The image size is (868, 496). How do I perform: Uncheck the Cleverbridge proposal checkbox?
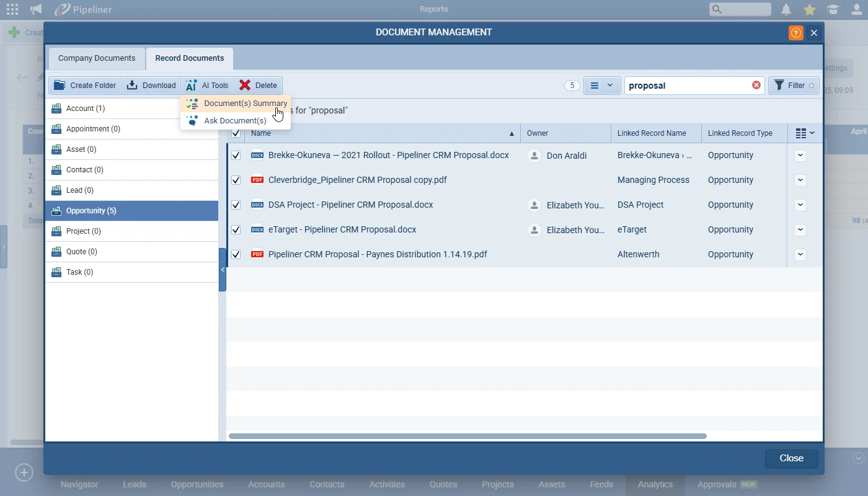point(236,180)
